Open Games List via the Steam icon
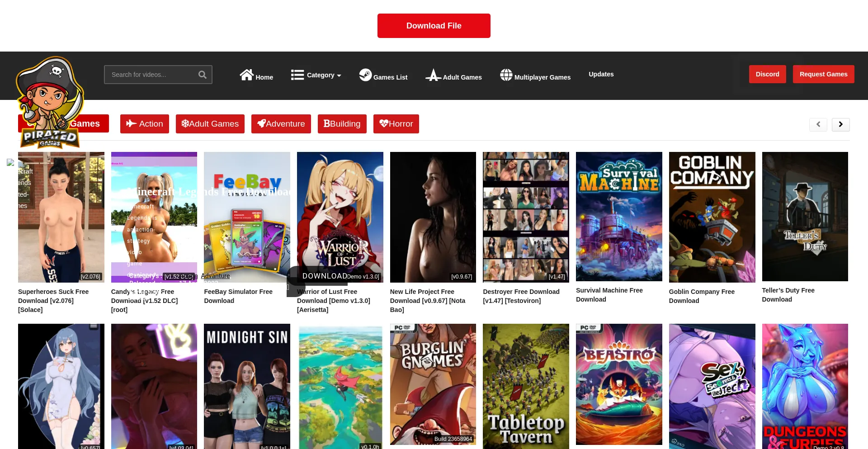The image size is (868, 449). [365, 75]
